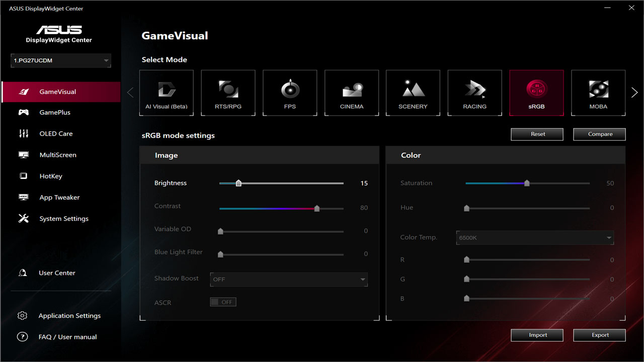The image size is (644, 362).
Task: Open the Color Temp. 6500K dropdown
Action: [x=535, y=238]
